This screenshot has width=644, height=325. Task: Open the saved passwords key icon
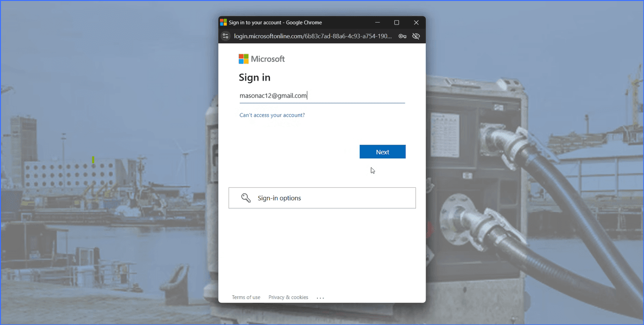pyautogui.click(x=402, y=36)
